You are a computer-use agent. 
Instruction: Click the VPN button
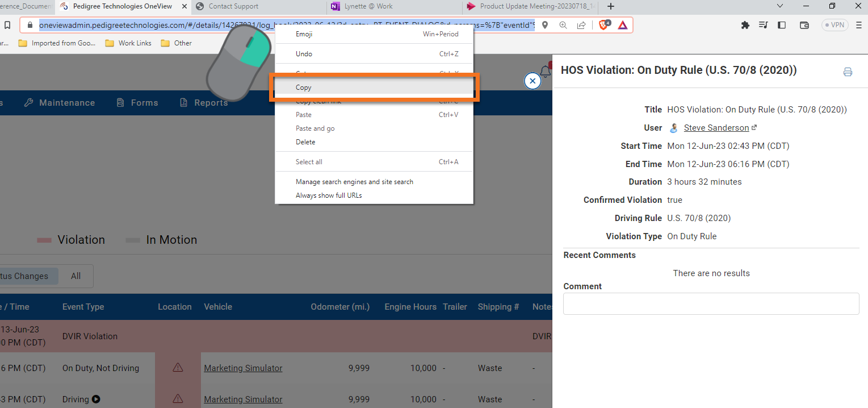(x=836, y=25)
